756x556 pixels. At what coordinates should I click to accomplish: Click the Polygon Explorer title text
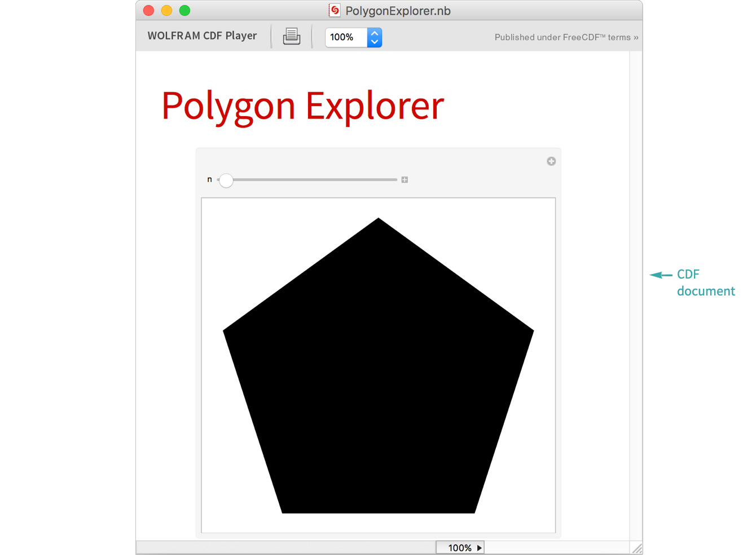pyautogui.click(x=302, y=106)
